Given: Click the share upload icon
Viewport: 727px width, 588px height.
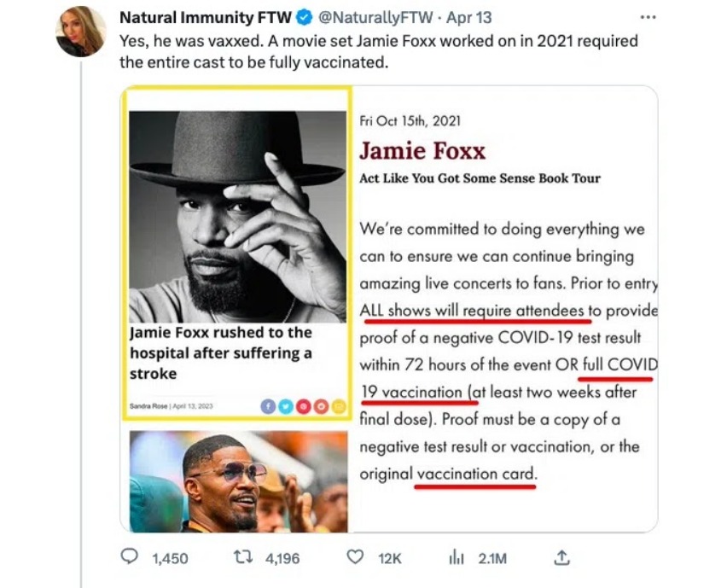Looking at the screenshot, I should click(561, 557).
